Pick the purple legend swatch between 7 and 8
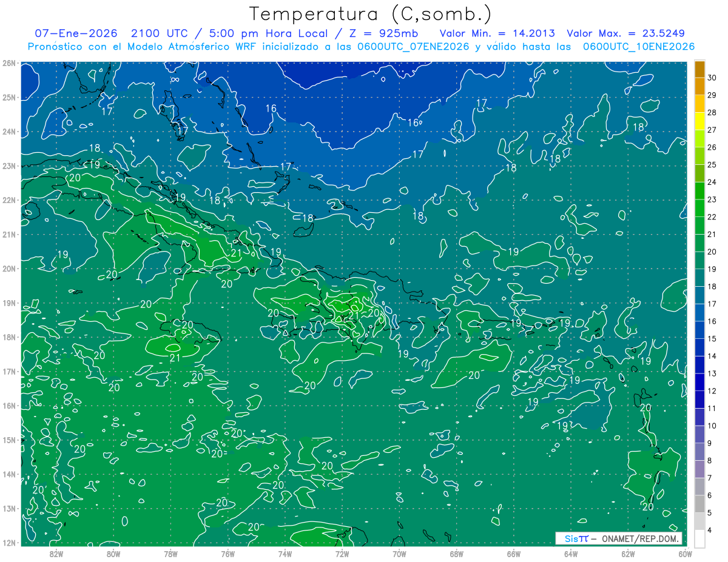This screenshot has width=728, height=562. (x=700, y=469)
